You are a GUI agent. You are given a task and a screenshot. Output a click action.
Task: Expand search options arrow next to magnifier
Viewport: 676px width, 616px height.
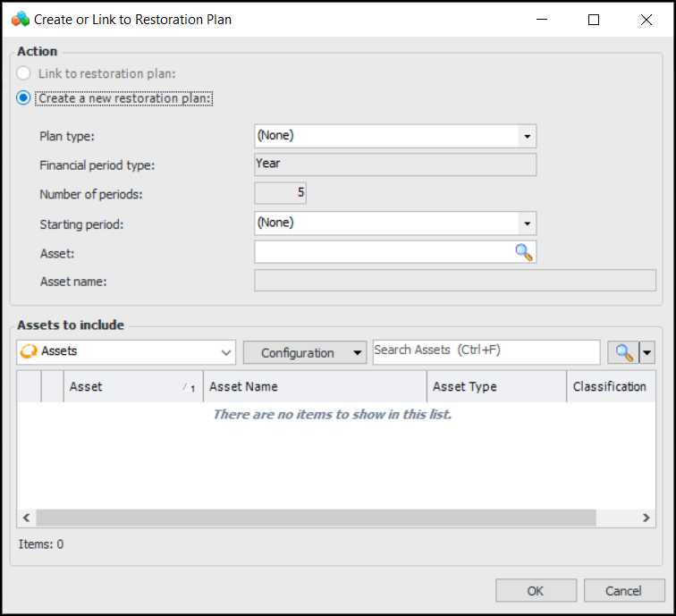[x=647, y=352]
